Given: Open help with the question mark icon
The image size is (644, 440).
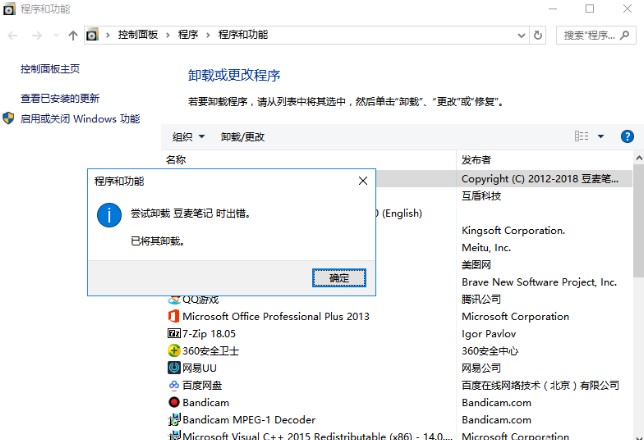Looking at the screenshot, I should 627,136.
